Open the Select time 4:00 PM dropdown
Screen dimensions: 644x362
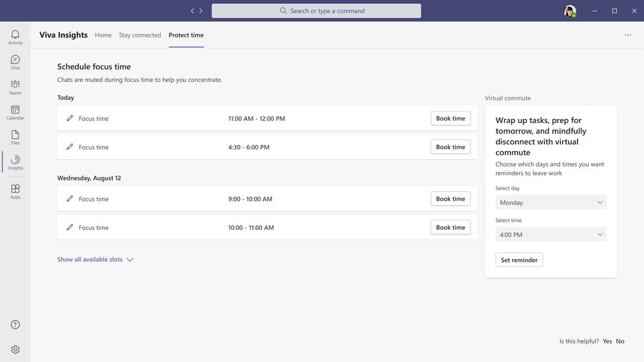pyautogui.click(x=551, y=234)
